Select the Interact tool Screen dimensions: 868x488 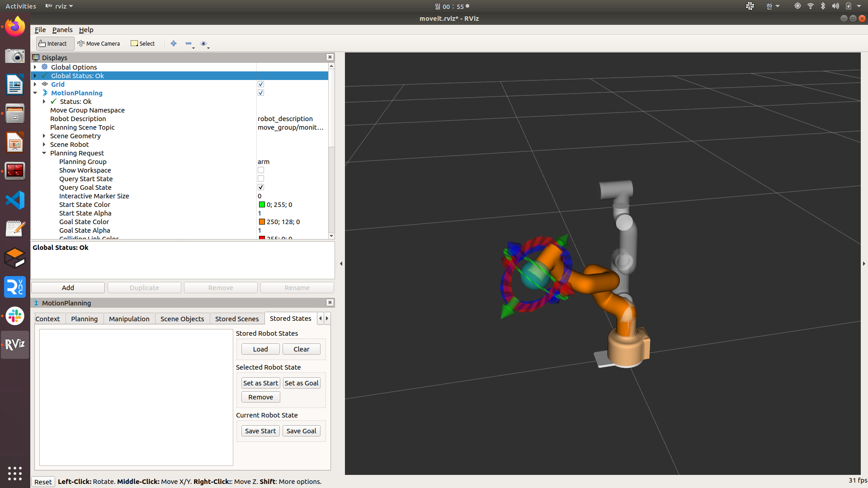pyautogui.click(x=55, y=43)
